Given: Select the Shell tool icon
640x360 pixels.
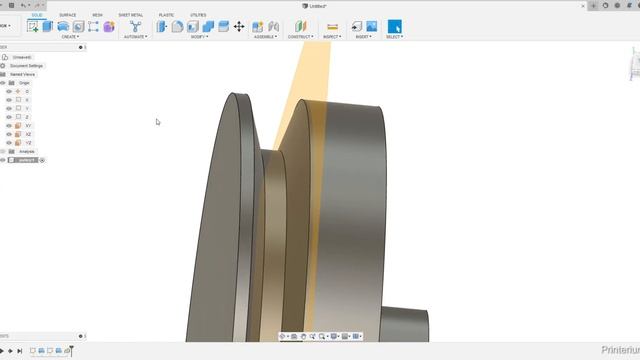Looking at the screenshot, I should pos(193,27).
